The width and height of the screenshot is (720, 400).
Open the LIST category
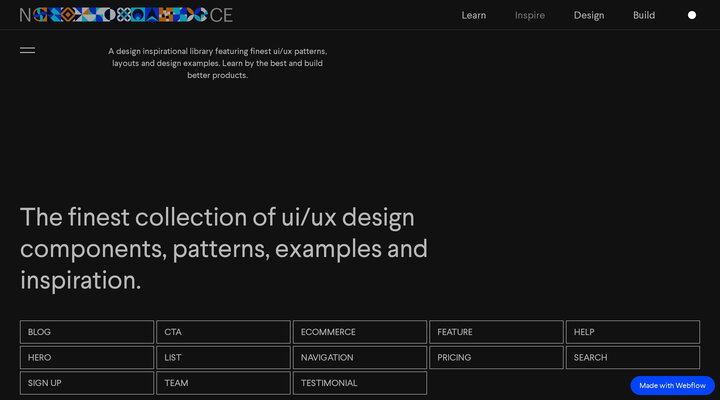pyautogui.click(x=223, y=357)
